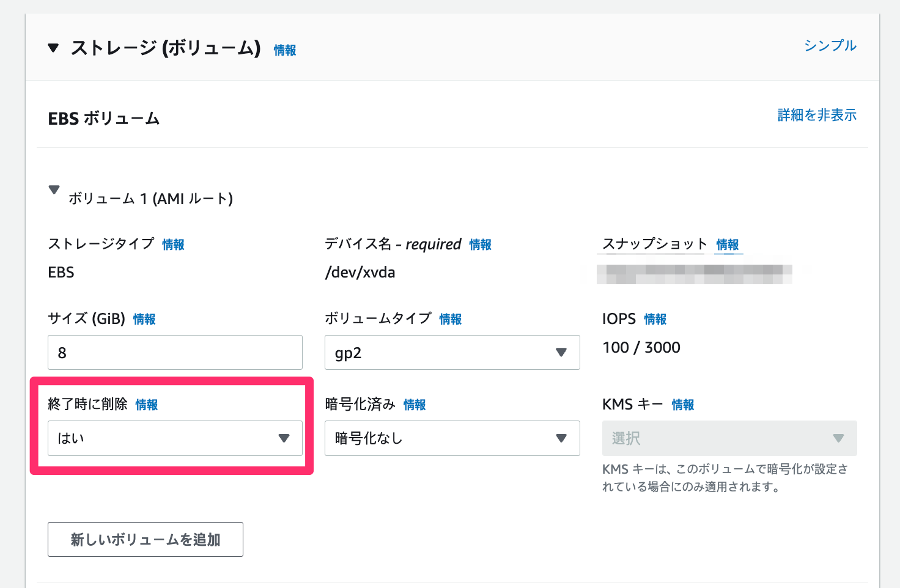Open 情報 next to スナップショット

(x=728, y=244)
